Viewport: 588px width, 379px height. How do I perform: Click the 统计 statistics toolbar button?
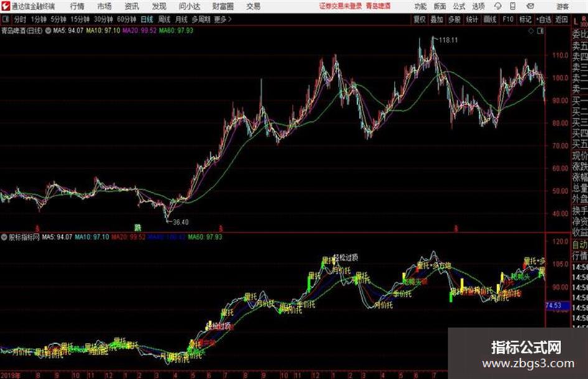click(x=472, y=19)
